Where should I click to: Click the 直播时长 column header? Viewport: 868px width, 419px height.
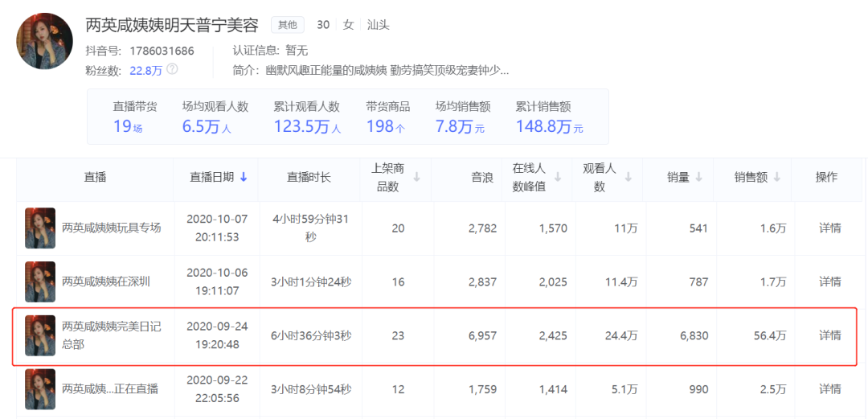click(x=309, y=178)
